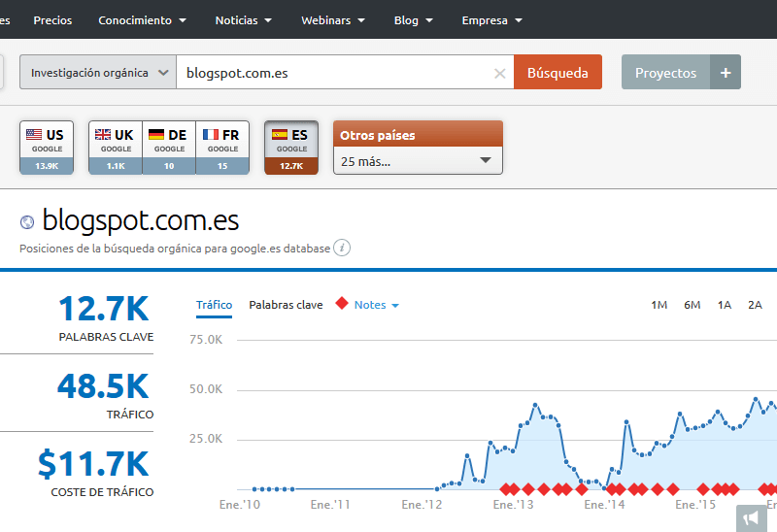Select the US Google database
777x532 pixels.
pyautogui.click(x=47, y=148)
